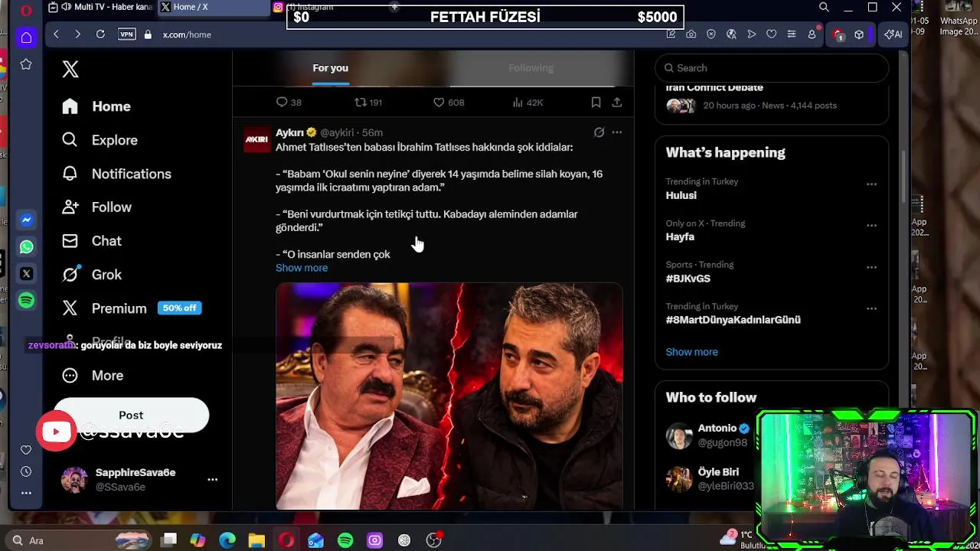Image resolution: width=980 pixels, height=551 pixels.
Task: Open X panel in Opera sidebar
Action: [x=26, y=273]
